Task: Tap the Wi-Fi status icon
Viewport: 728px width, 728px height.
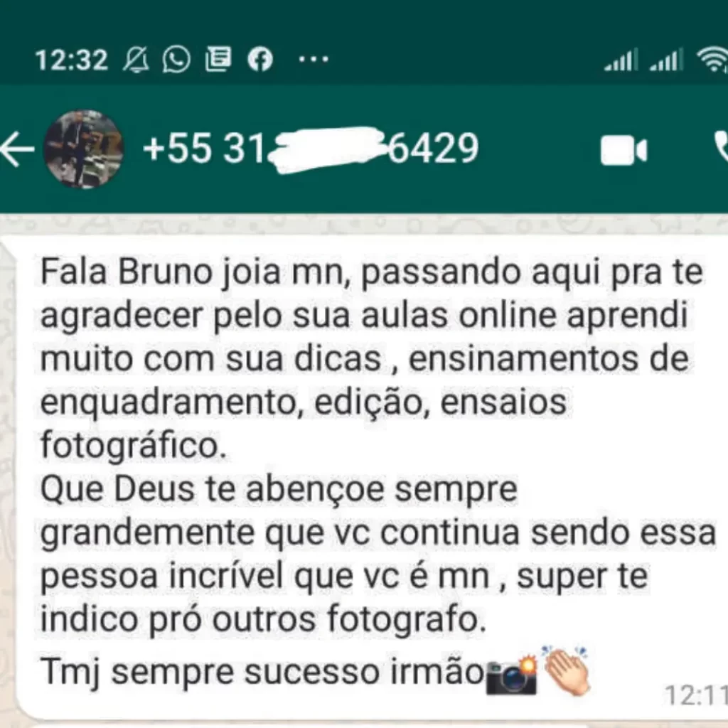Action: pyautogui.click(x=712, y=60)
